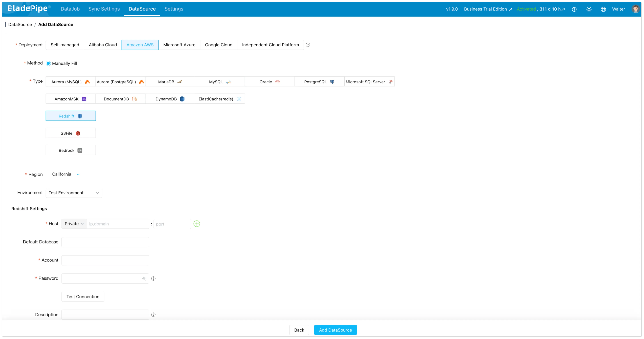Click the Password help question mark icon
The image size is (644, 339).
coord(153,278)
